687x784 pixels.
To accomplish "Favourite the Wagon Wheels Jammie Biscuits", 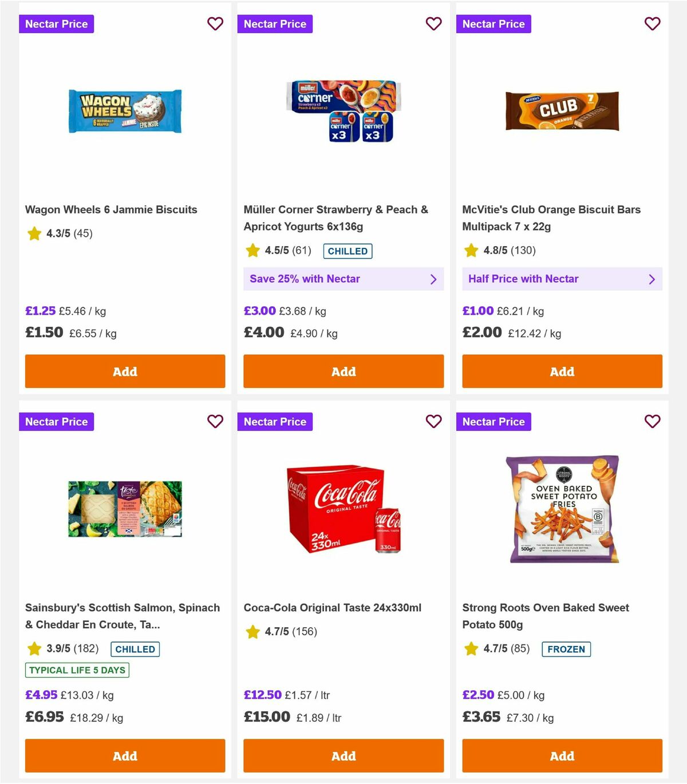I will pyautogui.click(x=215, y=24).
